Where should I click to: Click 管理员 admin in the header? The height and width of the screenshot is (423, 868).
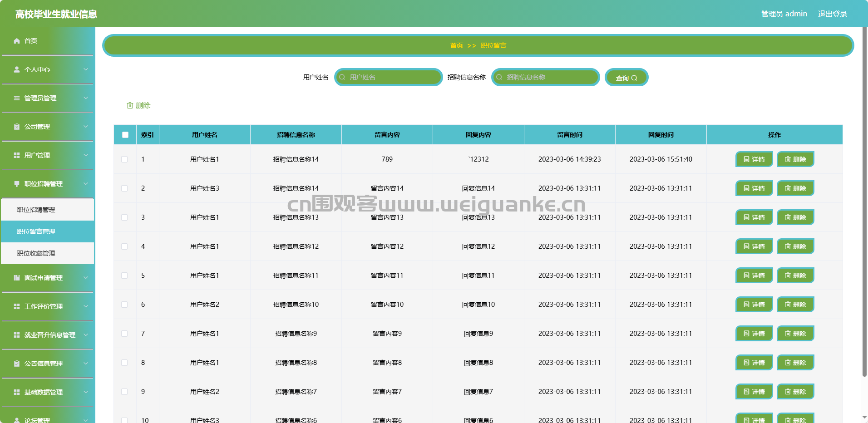click(x=784, y=14)
